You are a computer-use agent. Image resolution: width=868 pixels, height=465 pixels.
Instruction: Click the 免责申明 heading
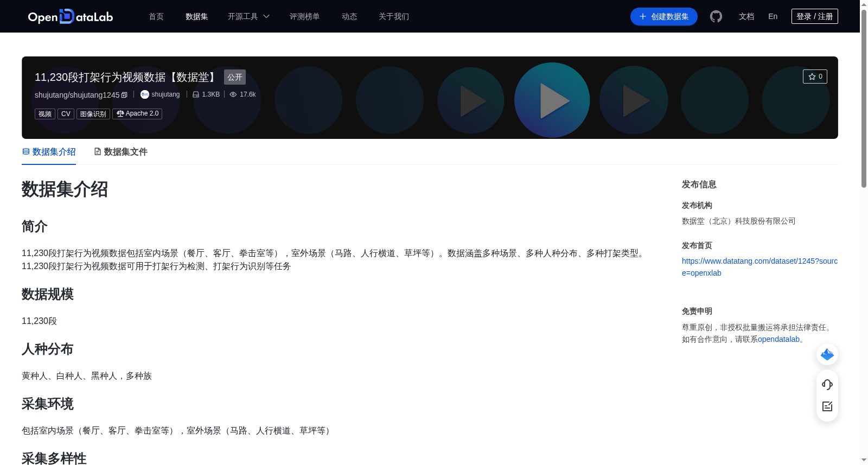(697, 311)
